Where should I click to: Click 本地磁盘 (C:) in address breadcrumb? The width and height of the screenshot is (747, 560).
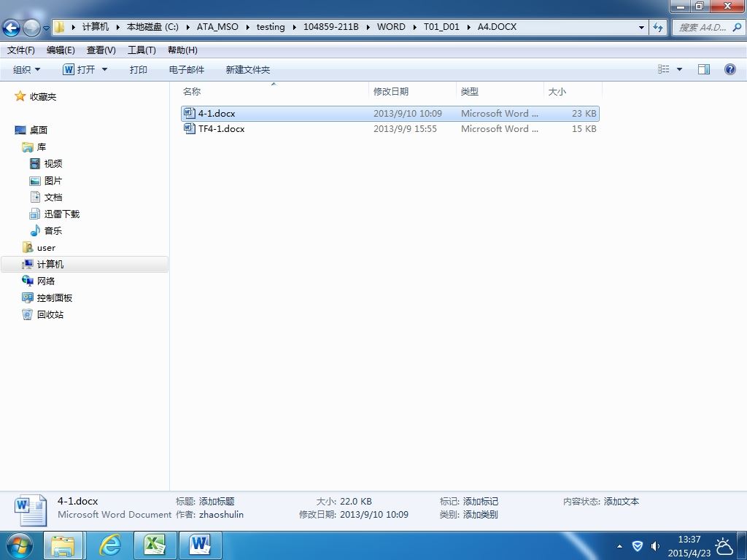coord(152,27)
